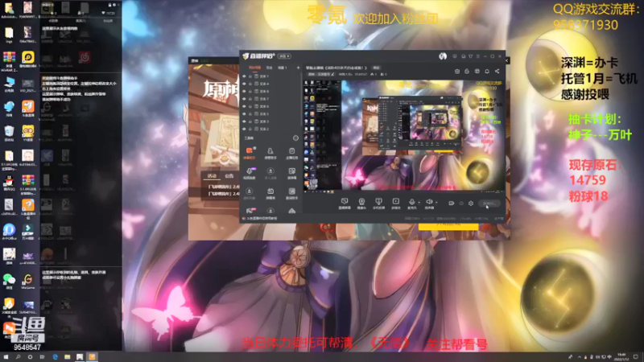Open the Recycle Bin desktop icon

(9, 133)
